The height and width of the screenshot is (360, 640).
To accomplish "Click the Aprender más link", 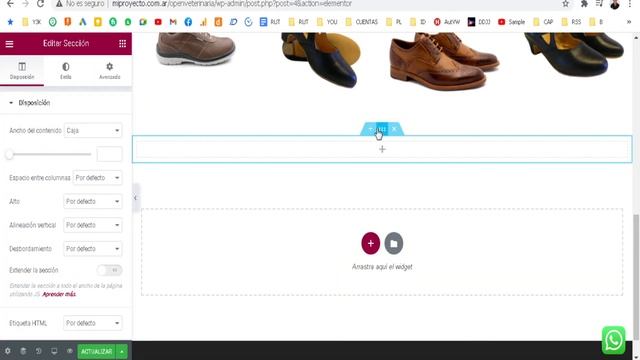I will [59, 294].
